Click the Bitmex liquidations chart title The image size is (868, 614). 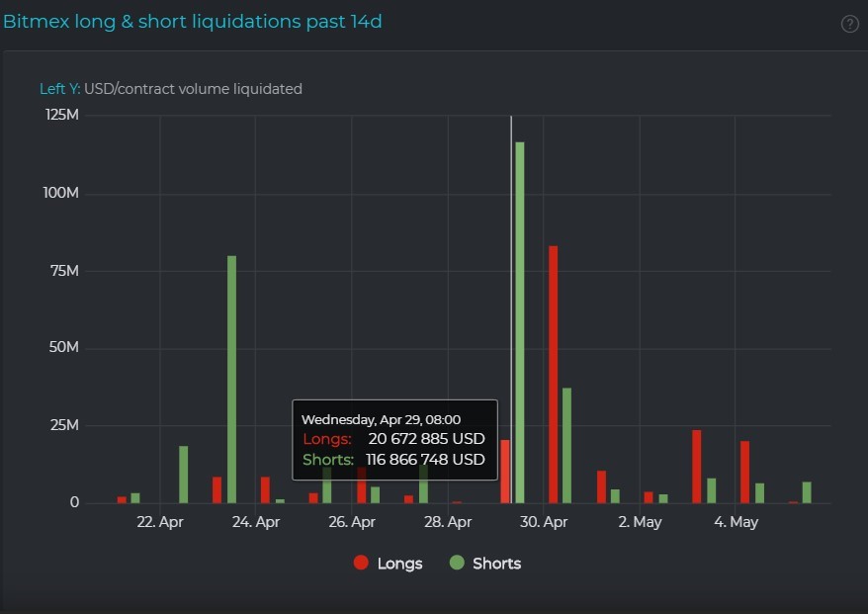(x=193, y=22)
